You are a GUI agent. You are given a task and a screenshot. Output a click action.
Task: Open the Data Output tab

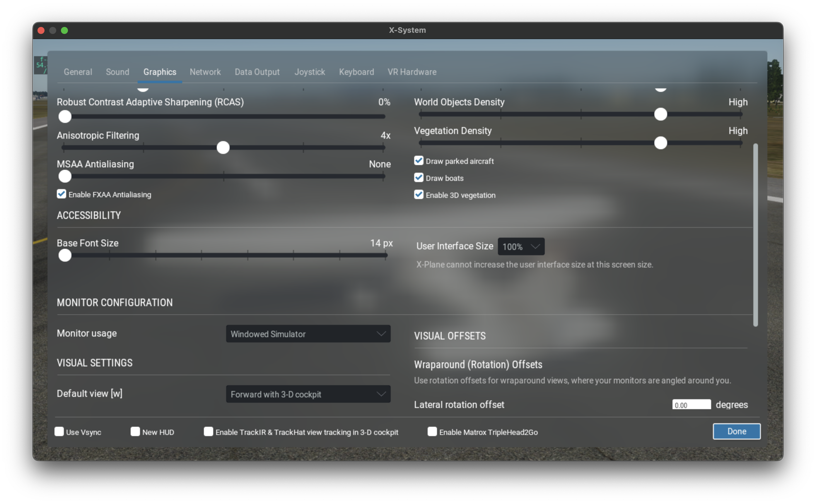coord(257,72)
